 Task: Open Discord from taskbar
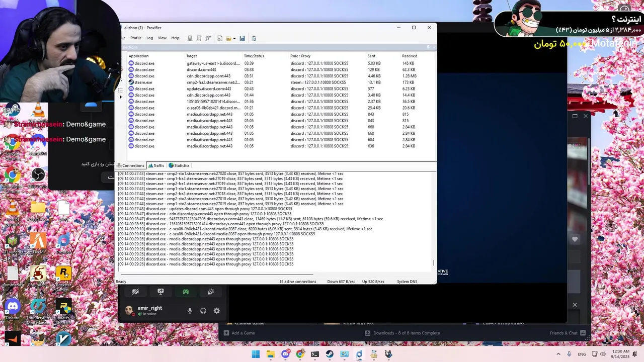click(285, 354)
